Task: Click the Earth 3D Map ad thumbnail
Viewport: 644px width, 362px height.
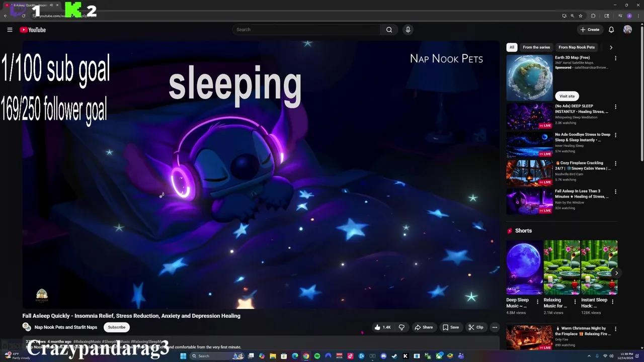Action: click(529, 78)
